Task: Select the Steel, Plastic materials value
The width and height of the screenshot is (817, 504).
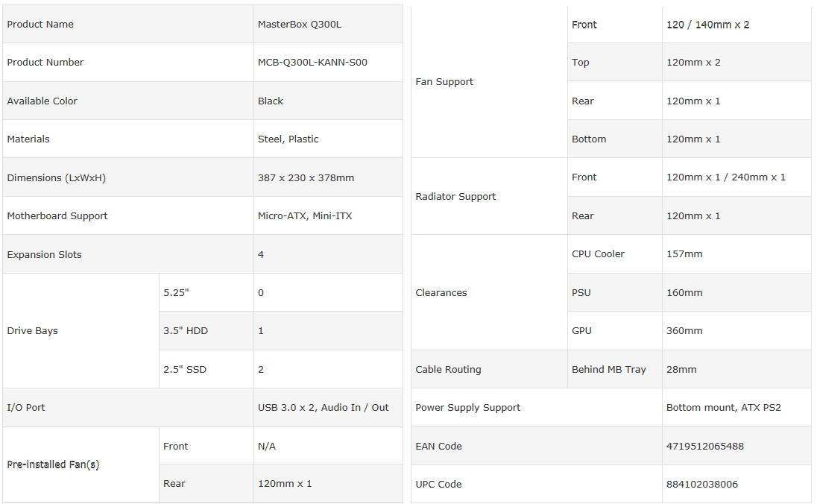Action: click(288, 139)
